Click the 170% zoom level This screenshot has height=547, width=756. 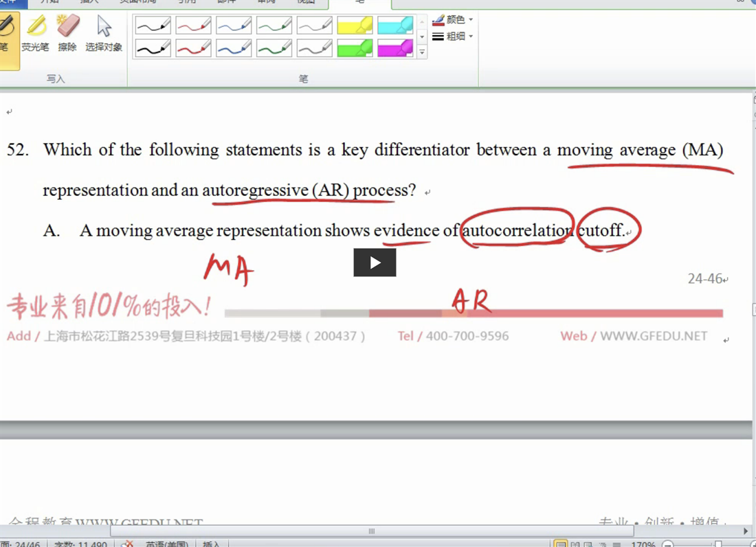[x=643, y=544]
